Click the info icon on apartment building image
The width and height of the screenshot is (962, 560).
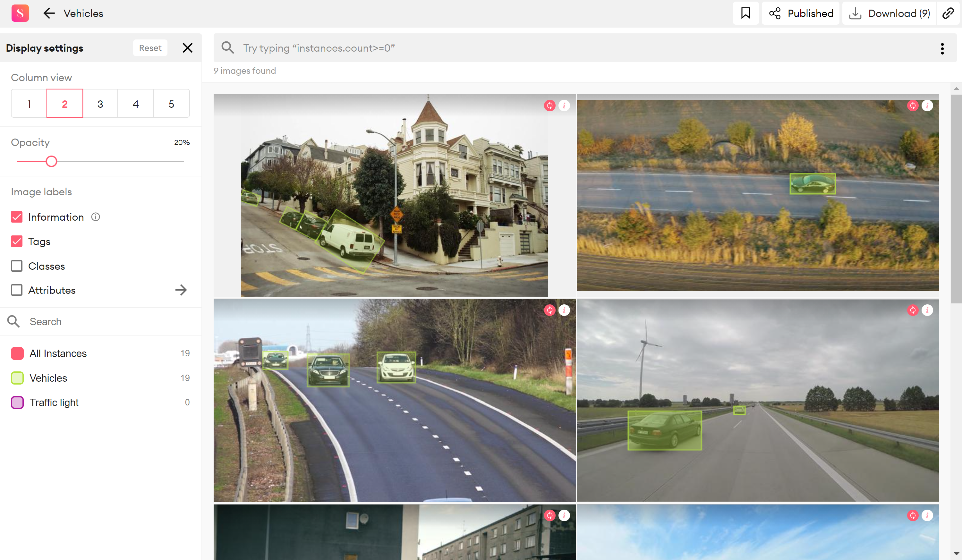564,516
